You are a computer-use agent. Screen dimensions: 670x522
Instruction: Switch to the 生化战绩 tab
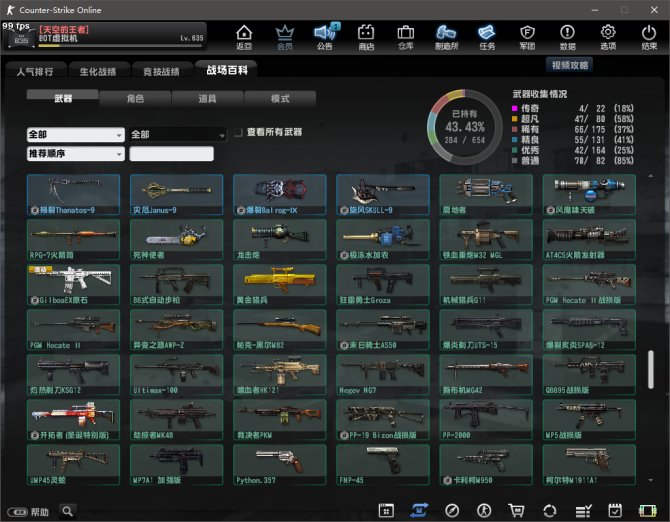coord(98,71)
